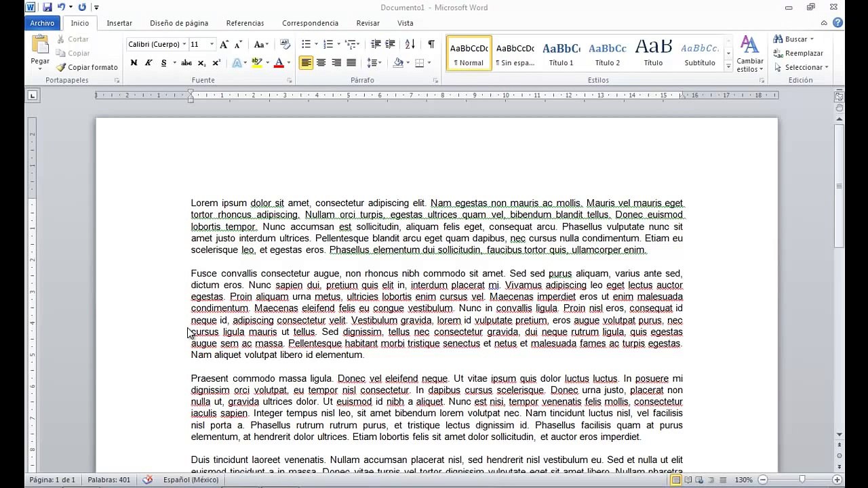Toggle print layout view button
The image size is (868, 488).
[676, 480]
